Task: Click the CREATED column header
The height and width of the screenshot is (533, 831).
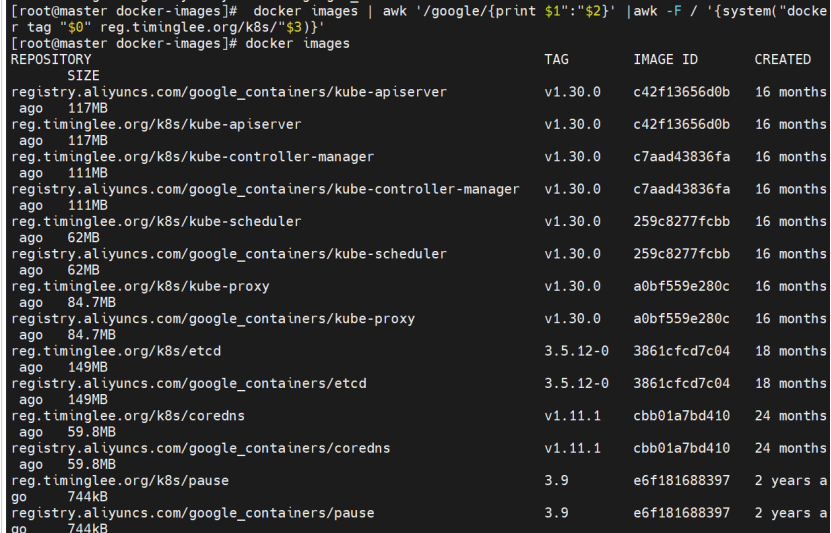Action: coord(783,59)
